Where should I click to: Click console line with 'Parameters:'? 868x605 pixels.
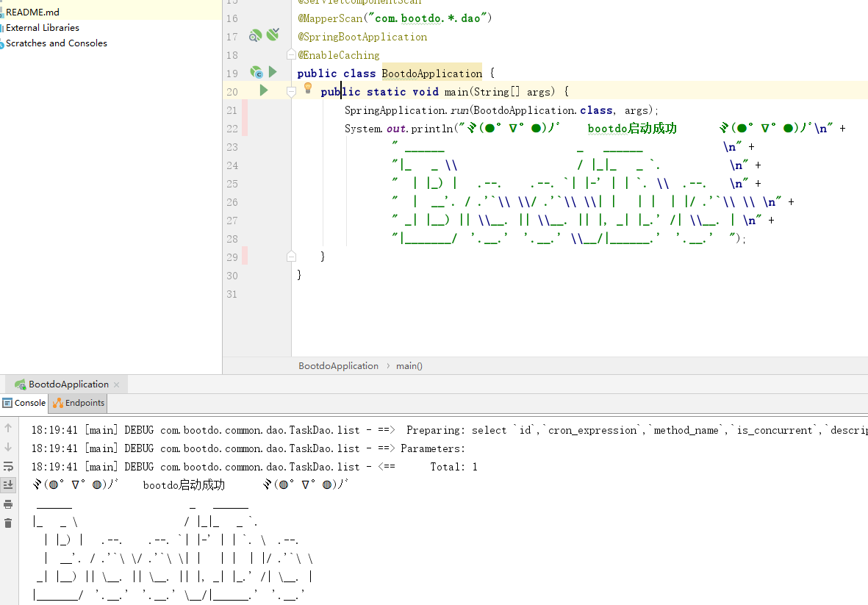pos(248,448)
